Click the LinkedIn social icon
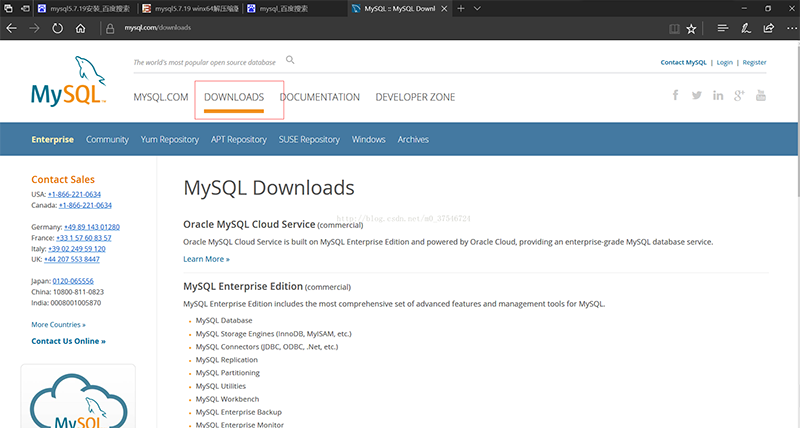Image resolution: width=800 pixels, height=428 pixels. click(x=718, y=96)
